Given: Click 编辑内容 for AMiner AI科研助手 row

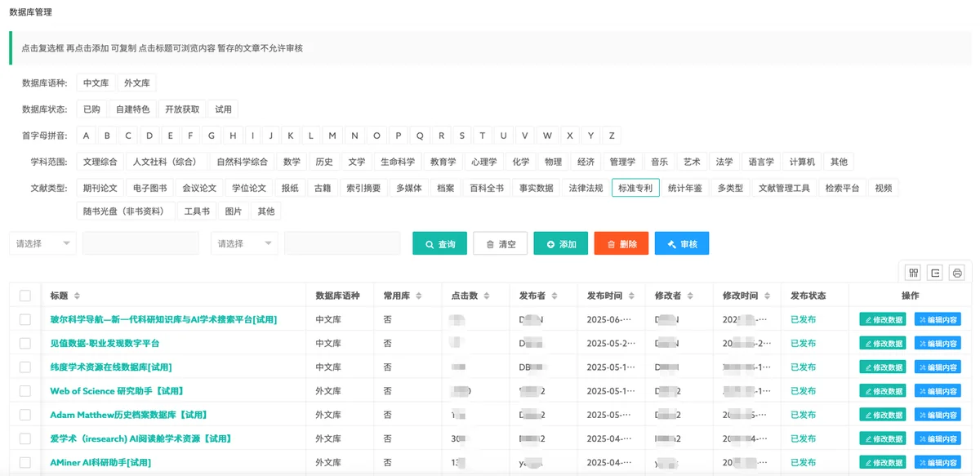Looking at the screenshot, I should click(x=938, y=462).
